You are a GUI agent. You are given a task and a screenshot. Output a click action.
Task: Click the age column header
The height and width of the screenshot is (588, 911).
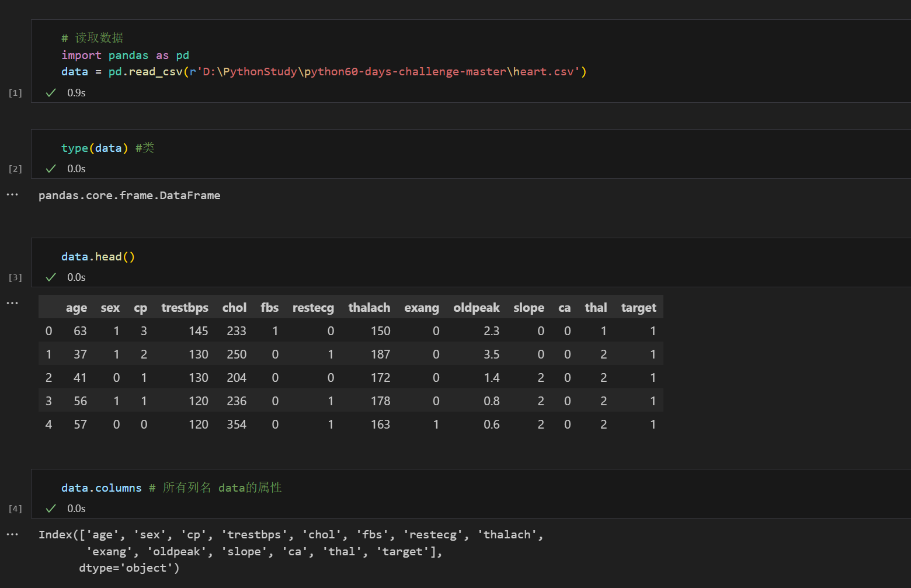point(77,308)
